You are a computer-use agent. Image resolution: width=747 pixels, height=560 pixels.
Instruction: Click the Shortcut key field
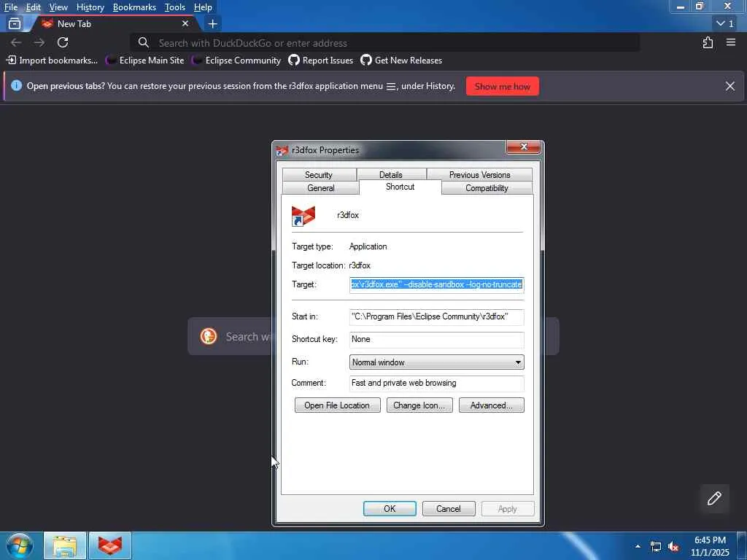436,339
